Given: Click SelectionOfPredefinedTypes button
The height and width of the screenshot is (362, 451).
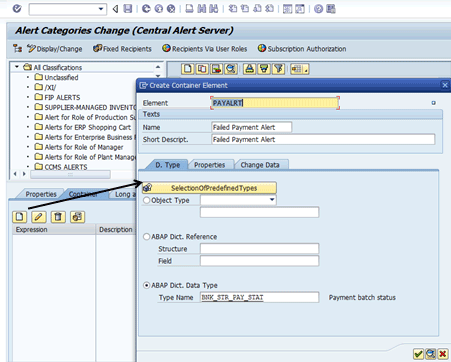Looking at the screenshot, I should 209,188.
